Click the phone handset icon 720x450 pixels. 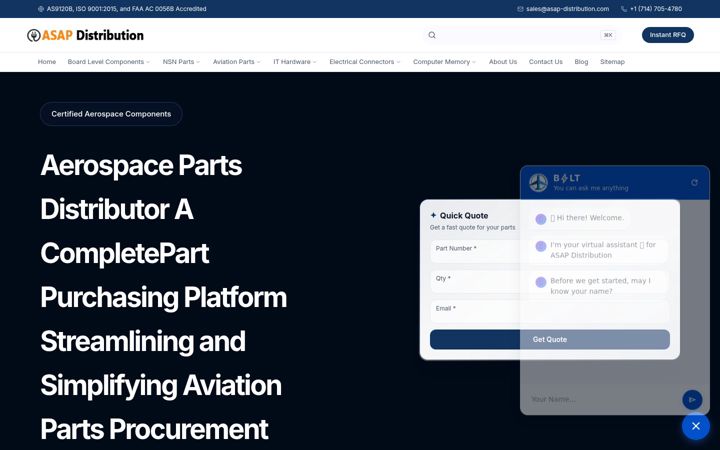pyautogui.click(x=624, y=9)
